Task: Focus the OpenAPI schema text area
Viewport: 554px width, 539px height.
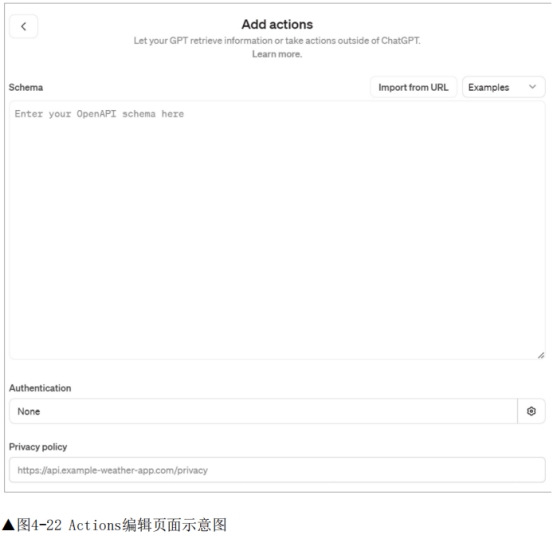Action: [277, 230]
